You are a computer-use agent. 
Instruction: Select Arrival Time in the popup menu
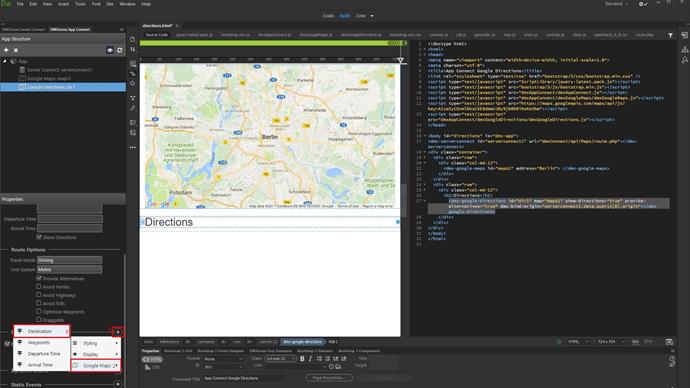pyautogui.click(x=42, y=365)
